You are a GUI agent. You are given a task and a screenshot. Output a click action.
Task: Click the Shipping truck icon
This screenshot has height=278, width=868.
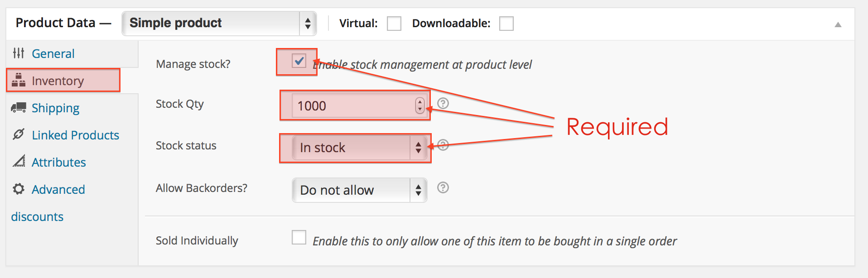[x=19, y=107]
